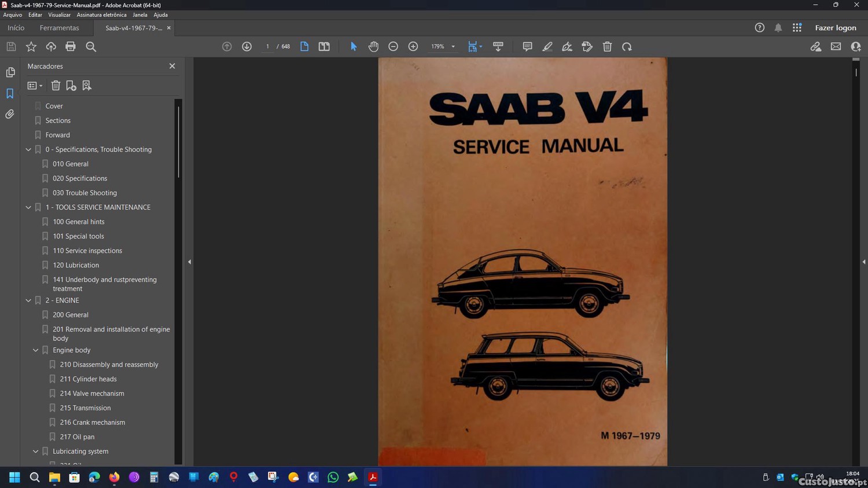Select the Hand pan tool
The width and height of the screenshot is (868, 488).
click(x=373, y=46)
